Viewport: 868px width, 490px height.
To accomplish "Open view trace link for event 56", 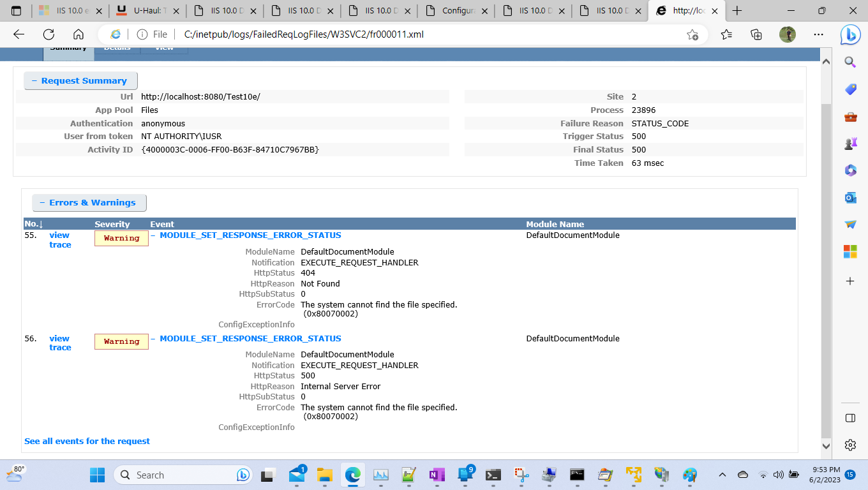I will (60, 343).
